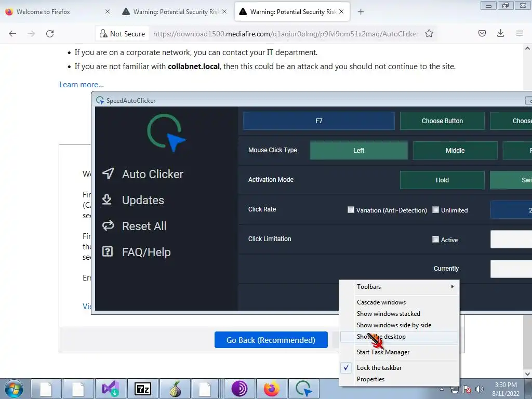This screenshot has width=532, height=399.
Task: Open the taskbar clock showing 3:30 PM
Action: [506, 389]
